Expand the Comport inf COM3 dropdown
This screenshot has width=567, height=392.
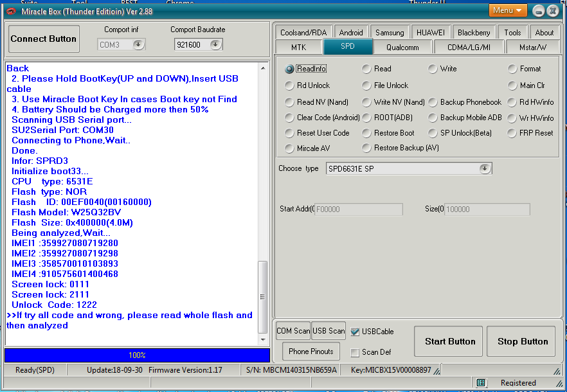tap(138, 44)
